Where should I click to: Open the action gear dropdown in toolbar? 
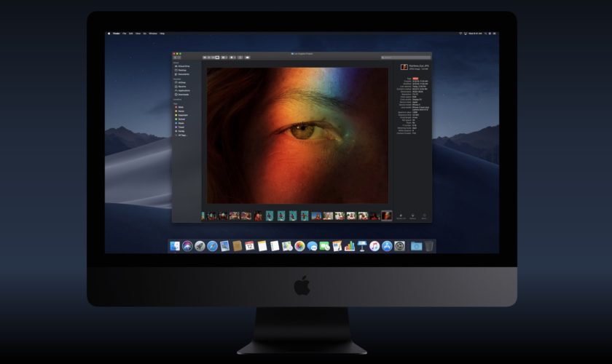pyautogui.click(x=232, y=58)
